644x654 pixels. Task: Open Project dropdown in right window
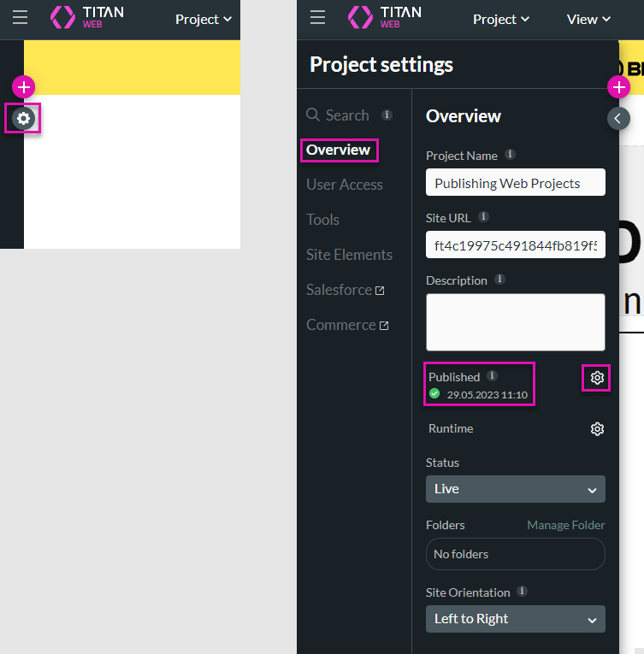[x=501, y=19]
